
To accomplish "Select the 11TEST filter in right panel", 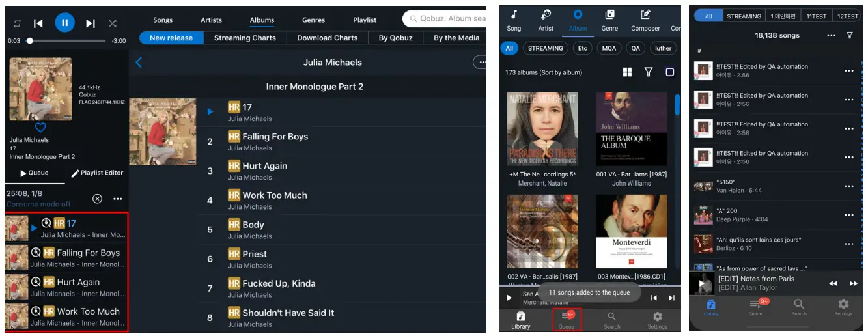I will coord(816,16).
